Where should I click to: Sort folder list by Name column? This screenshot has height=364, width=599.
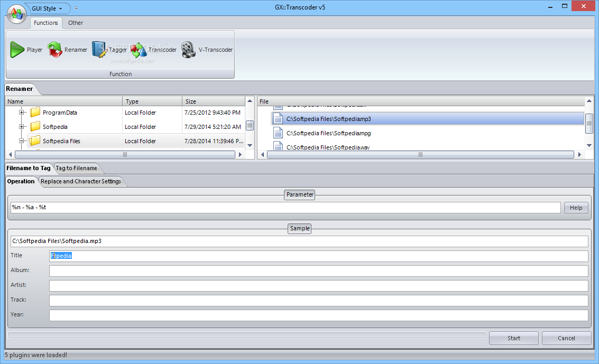[x=64, y=101]
